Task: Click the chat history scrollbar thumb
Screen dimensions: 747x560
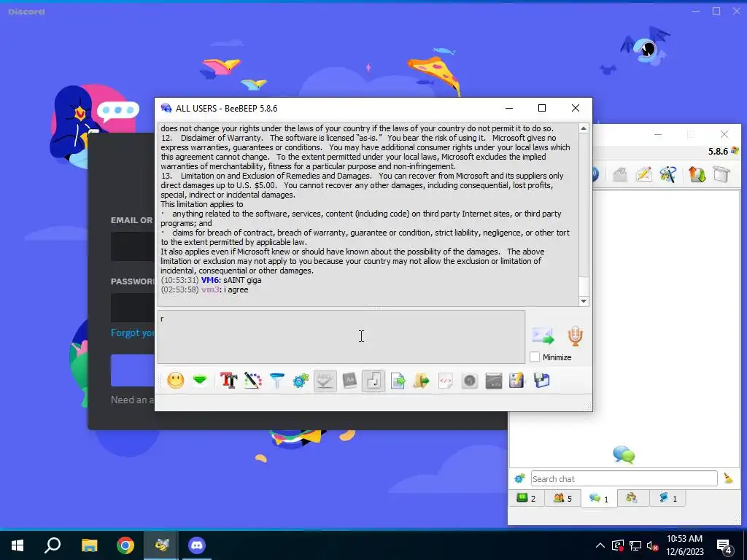Action: pos(584,286)
